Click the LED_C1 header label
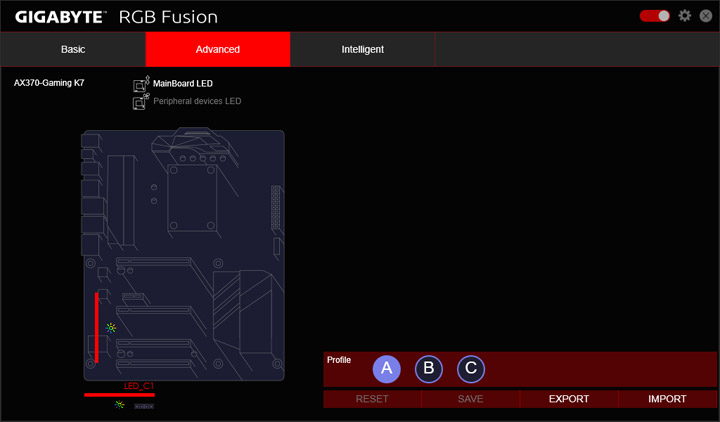720x422 pixels. 139,386
